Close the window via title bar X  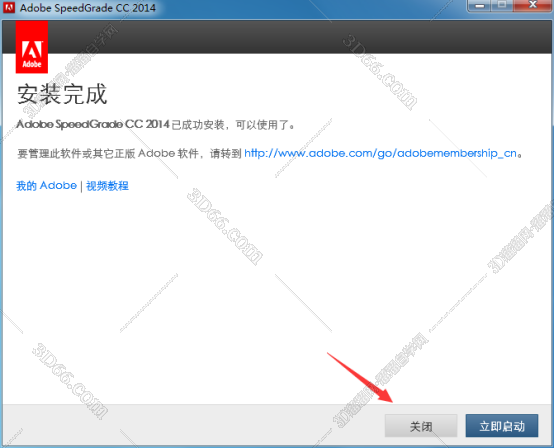click(533, 6)
